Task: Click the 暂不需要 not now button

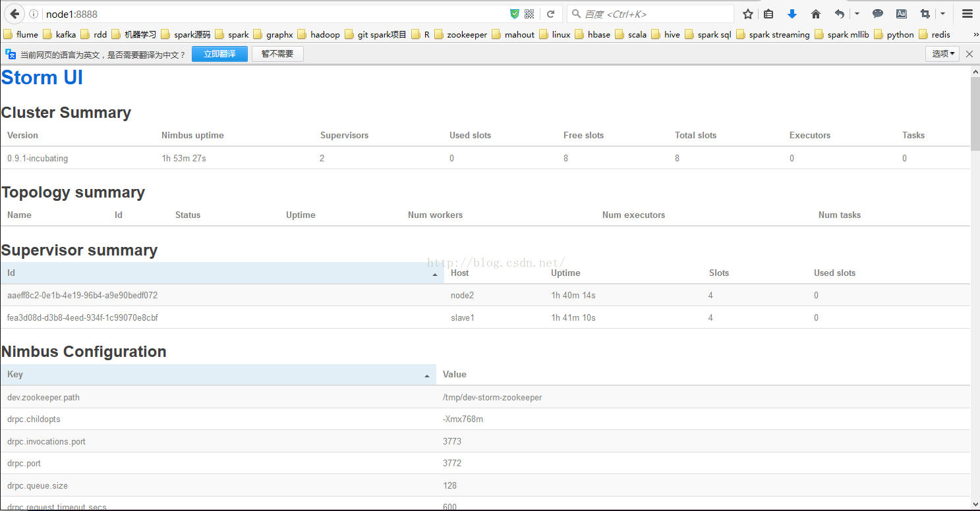Action: coord(277,54)
